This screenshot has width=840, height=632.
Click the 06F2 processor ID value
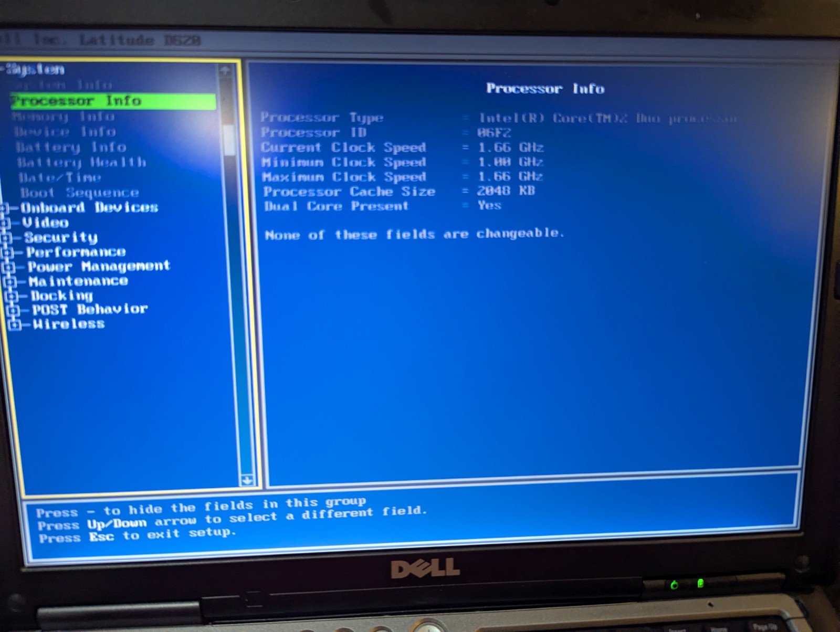(x=494, y=133)
